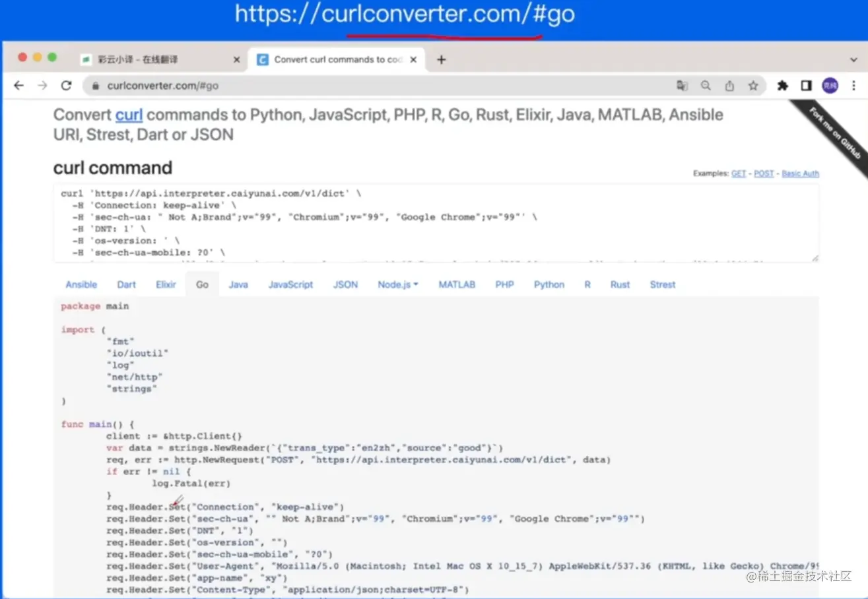Expand the tab search chevron
Image resolution: width=868 pixels, height=599 pixels.
pyautogui.click(x=853, y=59)
